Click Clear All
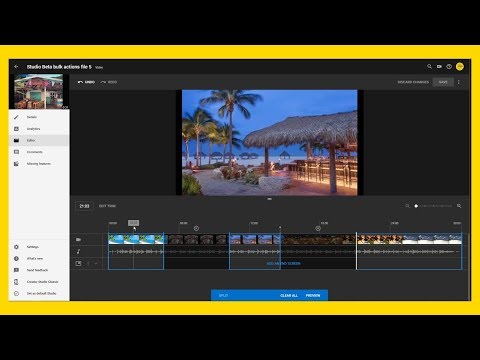 [289, 296]
